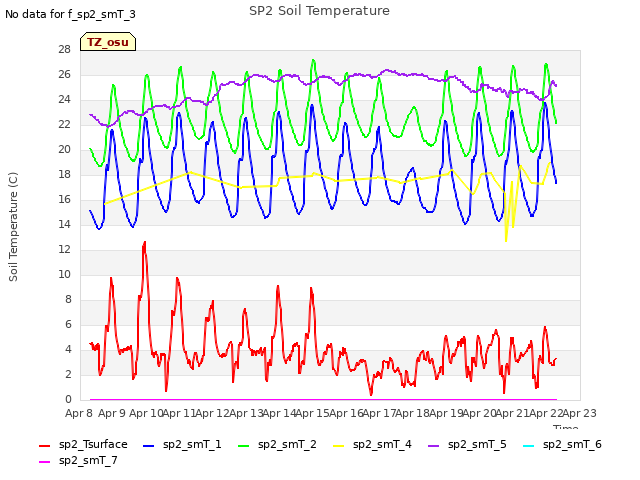Click the 28 y-axis tick label
Viewport: 640px width, 480px height.
[x=64, y=49]
